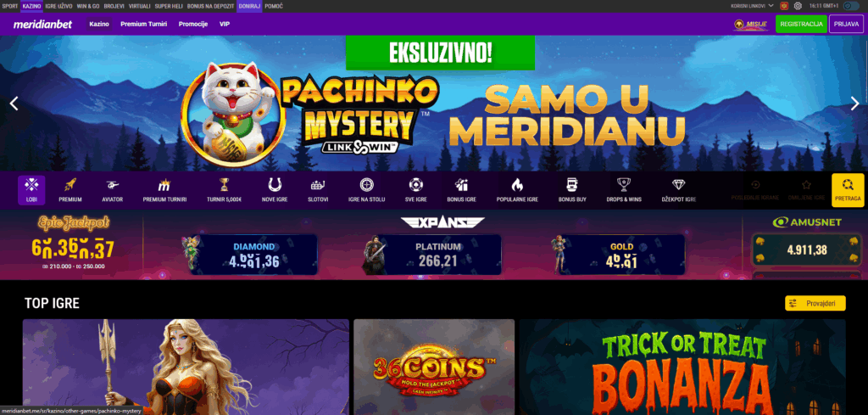Image resolution: width=868 pixels, height=415 pixels.
Task: Open the Provajderi filter dropdown
Action: point(815,303)
